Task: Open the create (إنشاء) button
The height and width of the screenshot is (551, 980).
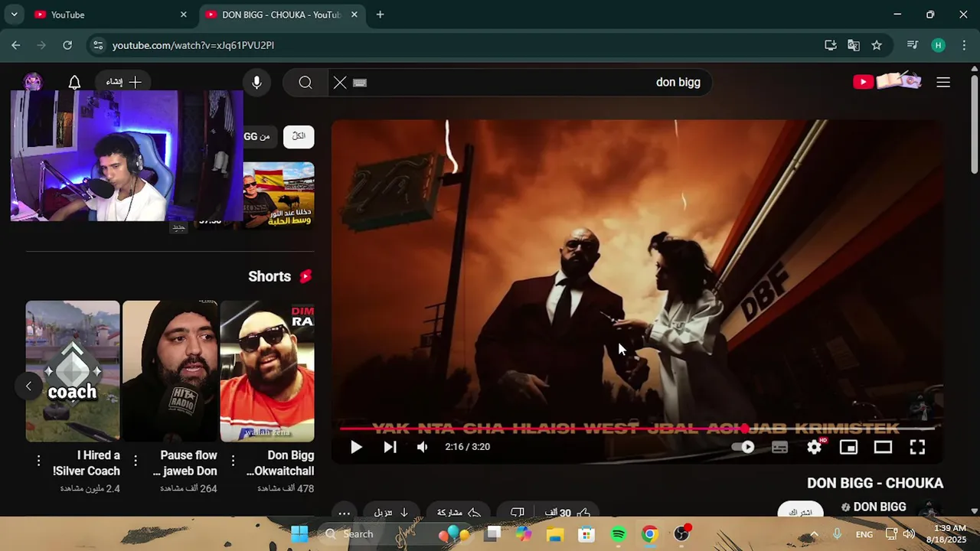Action: point(124,82)
